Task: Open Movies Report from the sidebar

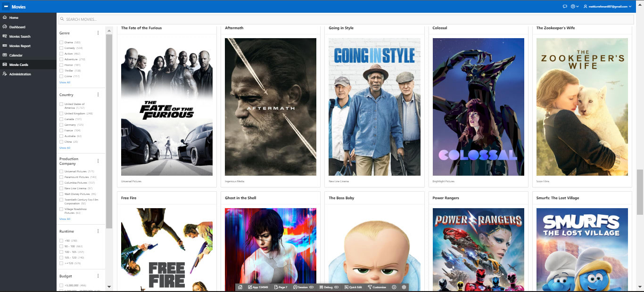Action: point(20,46)
